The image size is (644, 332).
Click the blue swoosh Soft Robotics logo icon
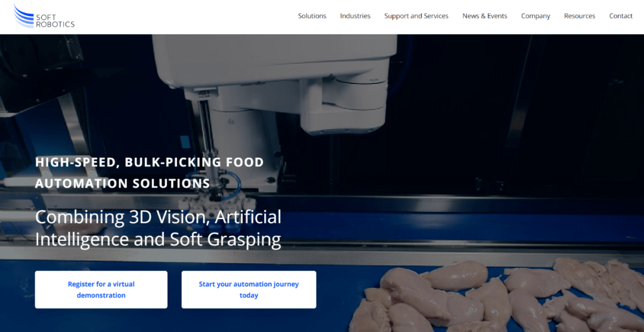click(24, 16)
